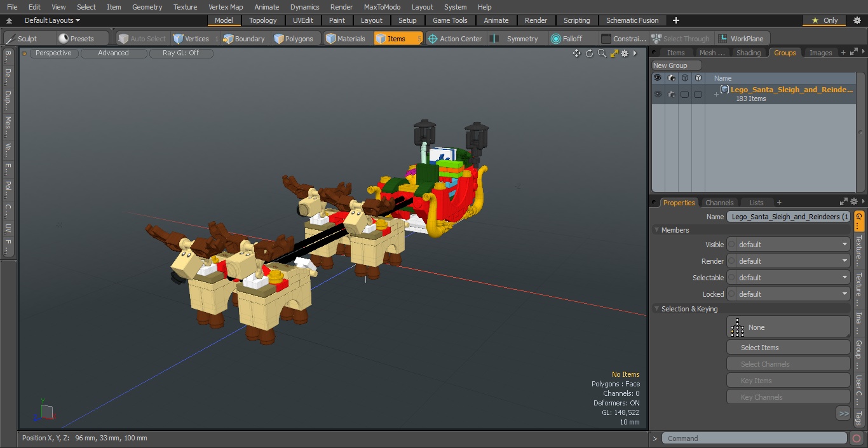Open the Locked default dropdown

click(x=788, y=294)
